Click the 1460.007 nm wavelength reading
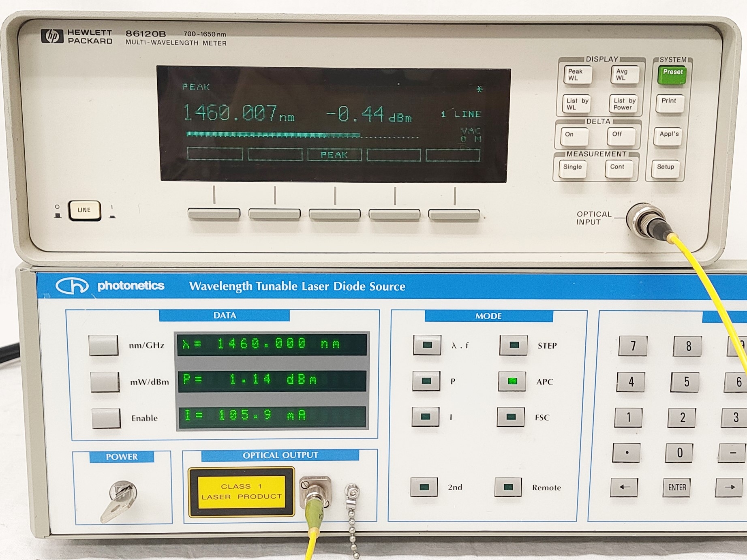747x560 pixels. (x=239, y=113)
